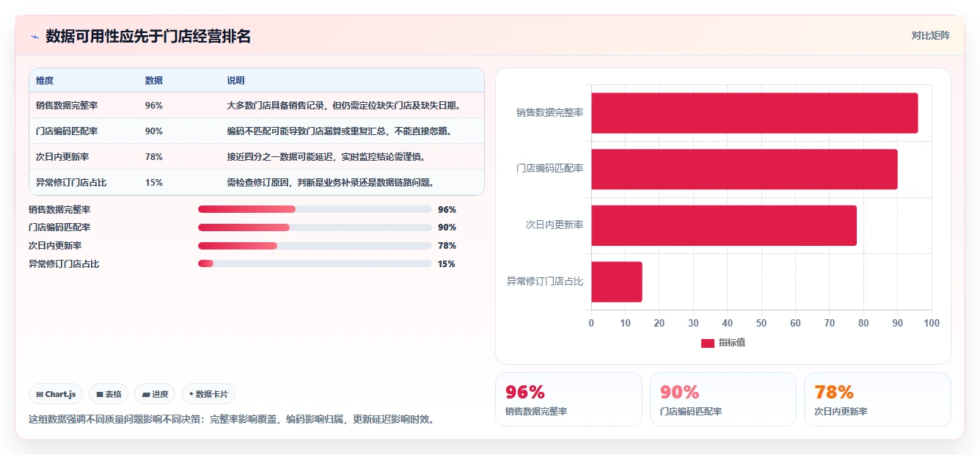Click the 维度 column header
980x455 pixels.
[45, 81]
